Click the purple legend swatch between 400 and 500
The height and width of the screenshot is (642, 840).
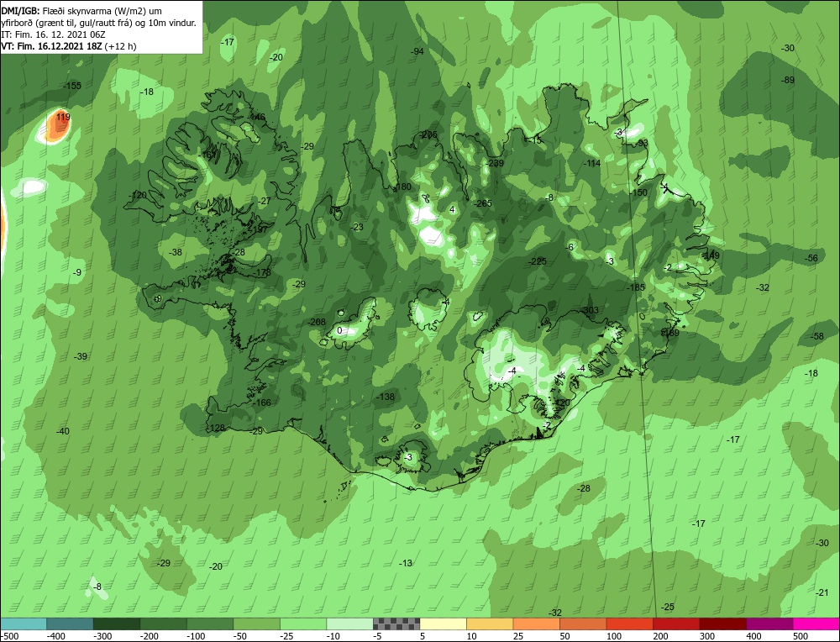(769, 624)
